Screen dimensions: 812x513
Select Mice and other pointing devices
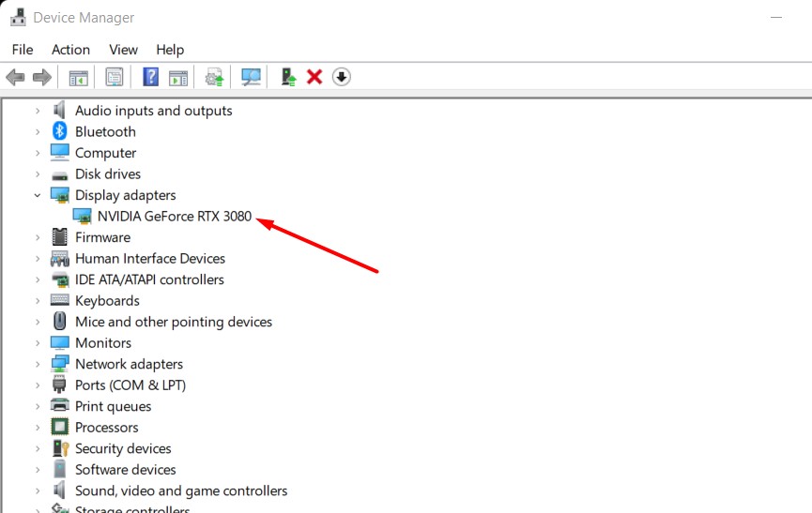point(173,322)
